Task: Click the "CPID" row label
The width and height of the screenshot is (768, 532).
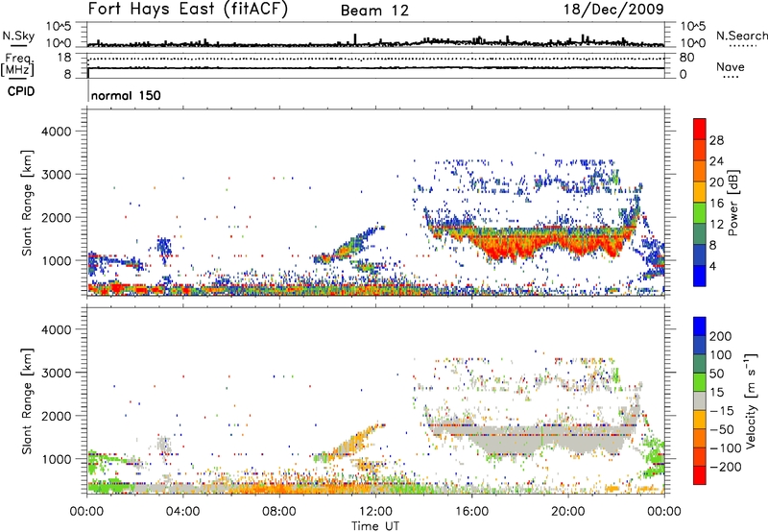Action: 21,91
